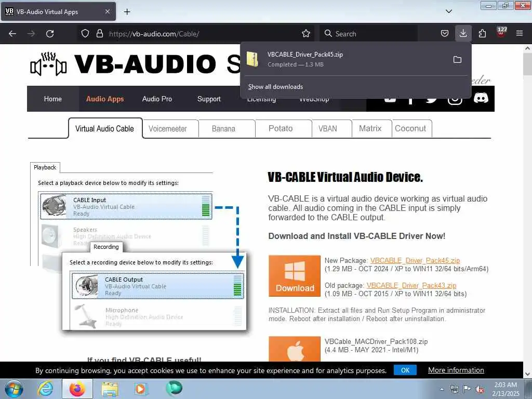The image size is (532, 399).
Task: Go back to the previous page
Action: [x=12, y=34]
